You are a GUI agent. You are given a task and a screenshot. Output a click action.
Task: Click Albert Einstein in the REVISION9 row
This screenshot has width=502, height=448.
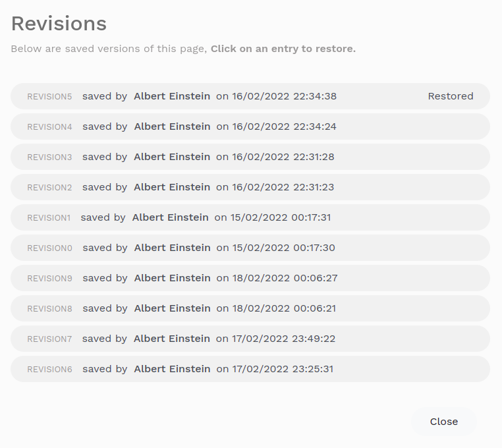click(172, 278)
